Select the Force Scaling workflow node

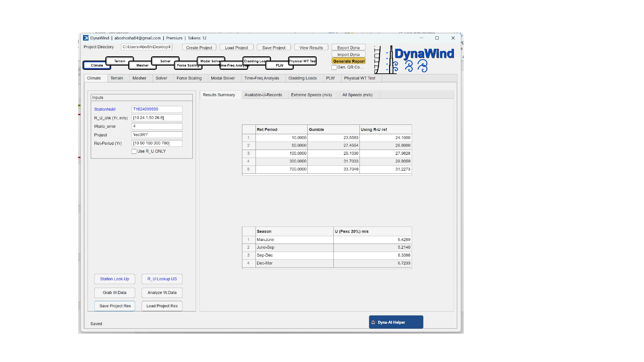pos(188,65)
